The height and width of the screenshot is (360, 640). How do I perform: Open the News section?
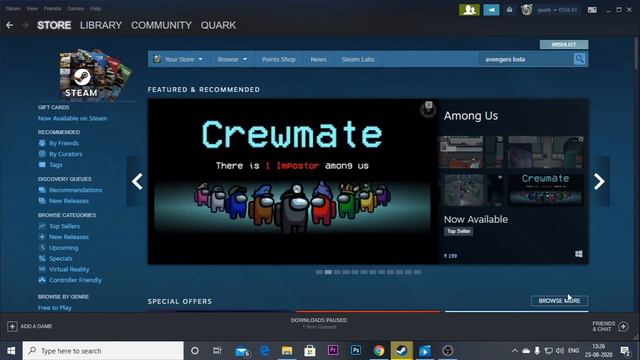[318, 59]
